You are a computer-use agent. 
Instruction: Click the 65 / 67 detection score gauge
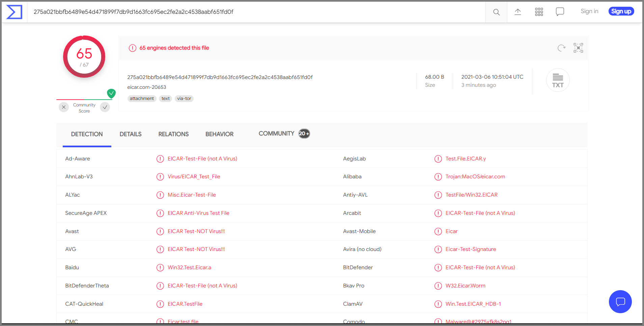[x=84, y=57]
